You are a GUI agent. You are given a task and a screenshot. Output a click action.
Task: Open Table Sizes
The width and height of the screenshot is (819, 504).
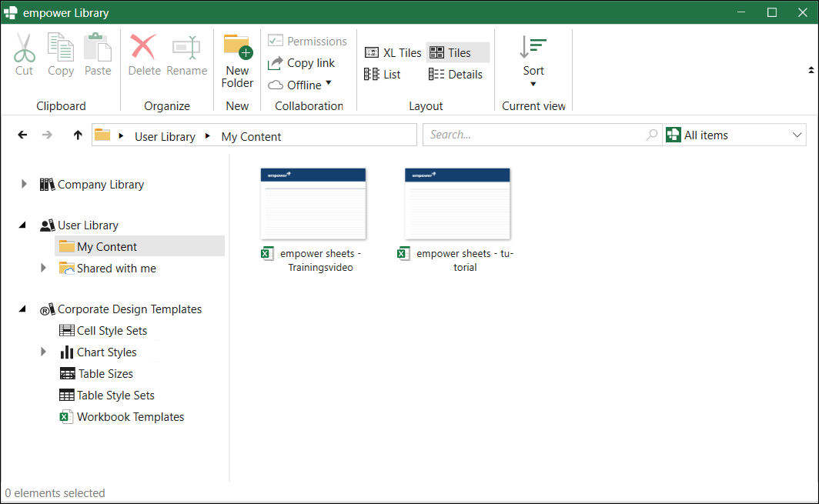click(x=97, y=373)
